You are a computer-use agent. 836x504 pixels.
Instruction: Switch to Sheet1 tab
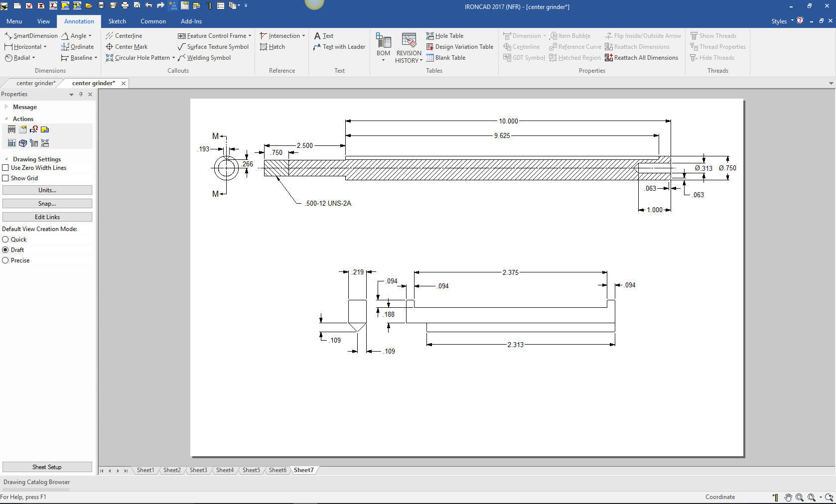[145, 470]
